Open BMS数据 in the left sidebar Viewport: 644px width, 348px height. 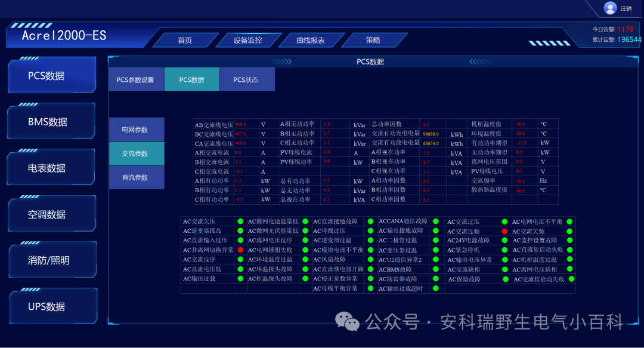51,122
